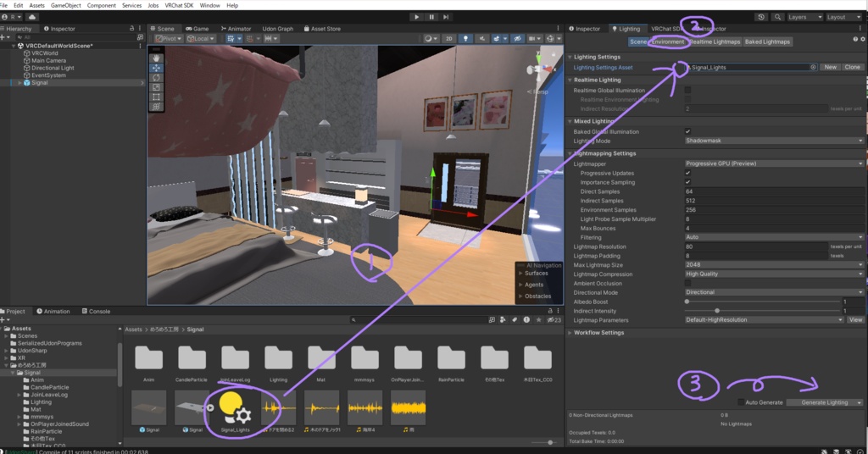
Task: Toggle hidden objects visibility icon
Action: pos(517,39)
